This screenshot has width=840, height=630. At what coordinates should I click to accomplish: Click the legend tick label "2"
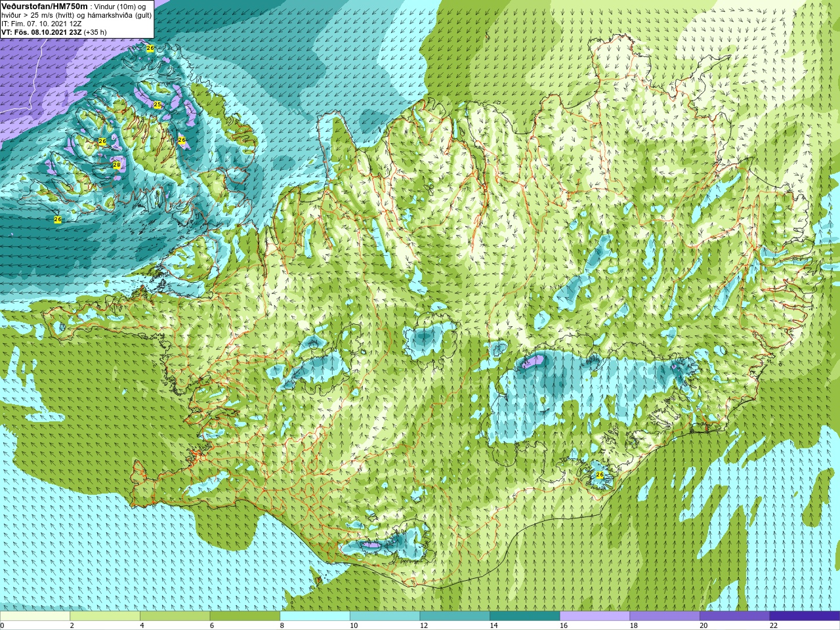pos(72,625)
